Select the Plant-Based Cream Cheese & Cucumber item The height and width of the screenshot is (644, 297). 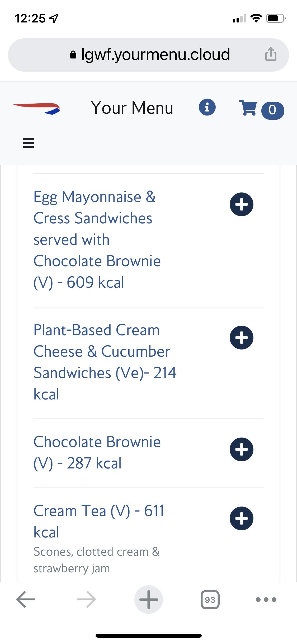coord(105,362)
